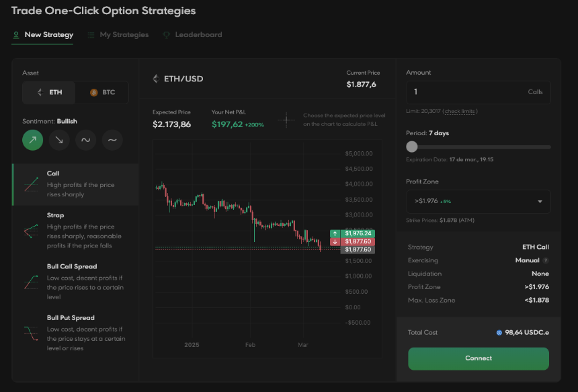This screenshot has width=578, height=392.
Task: Click the Amount input field
Action: (478, 92)
